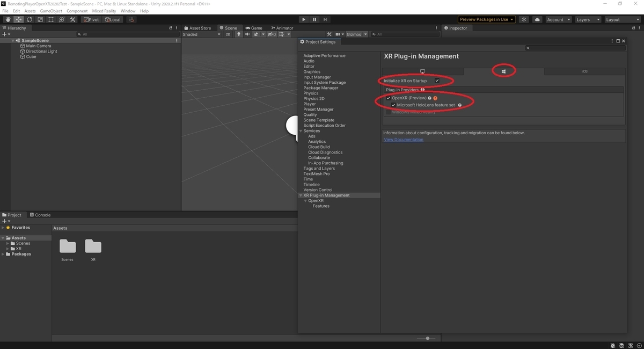Click the Step frame button

click(326, 19)
